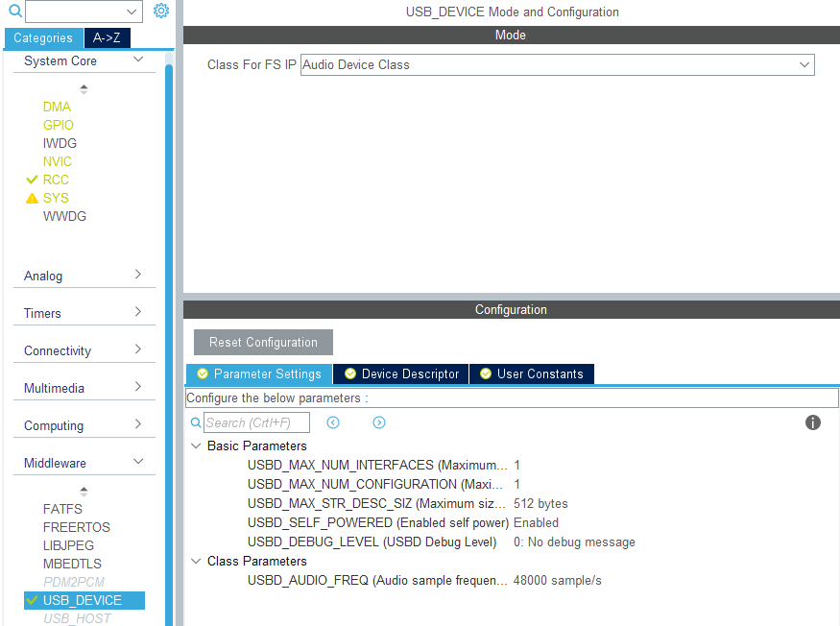
Task: Click the settings gear icon atop the sidebar
Action: [160, 11]
